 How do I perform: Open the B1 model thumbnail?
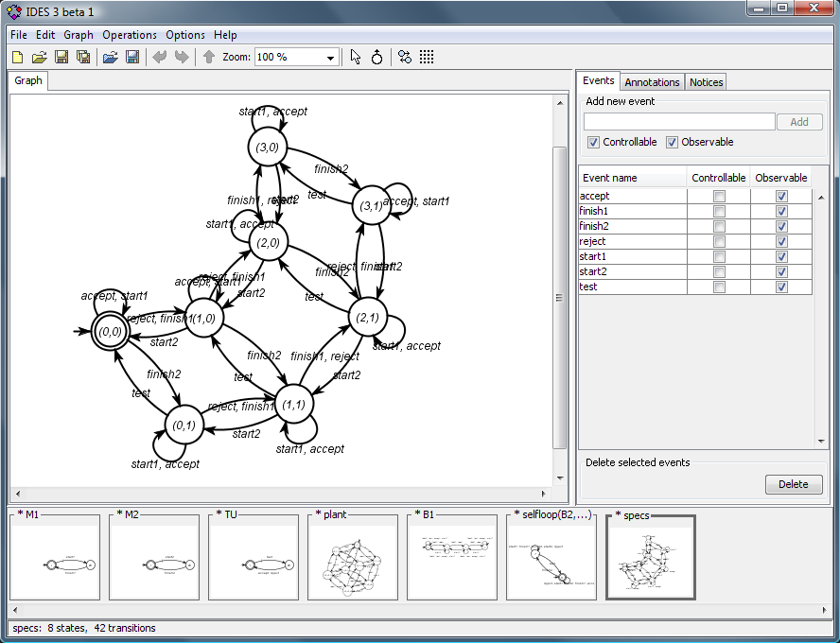[x=452, y=555]
